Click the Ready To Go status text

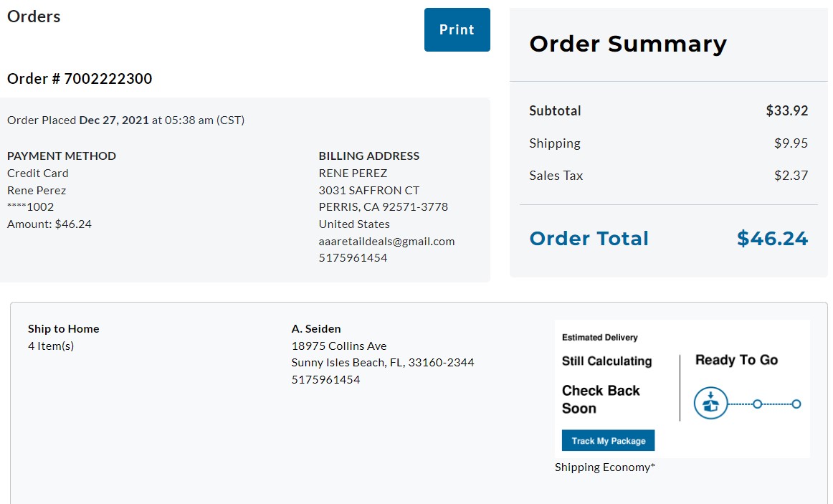click(x=736, y=360)
